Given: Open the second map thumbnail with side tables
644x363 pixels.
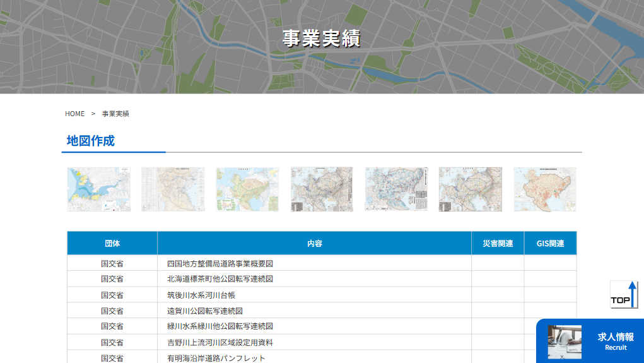Looking at the screenshot, I should coord(173,189).
